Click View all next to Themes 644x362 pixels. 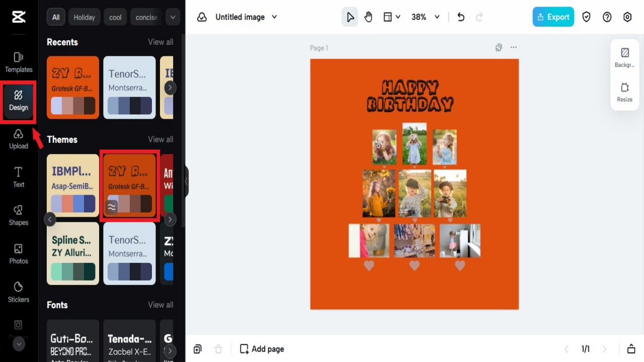[160, 139]
